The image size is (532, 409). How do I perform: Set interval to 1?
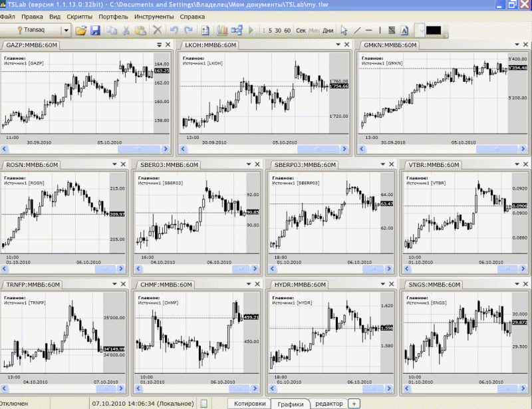point(263,31)
